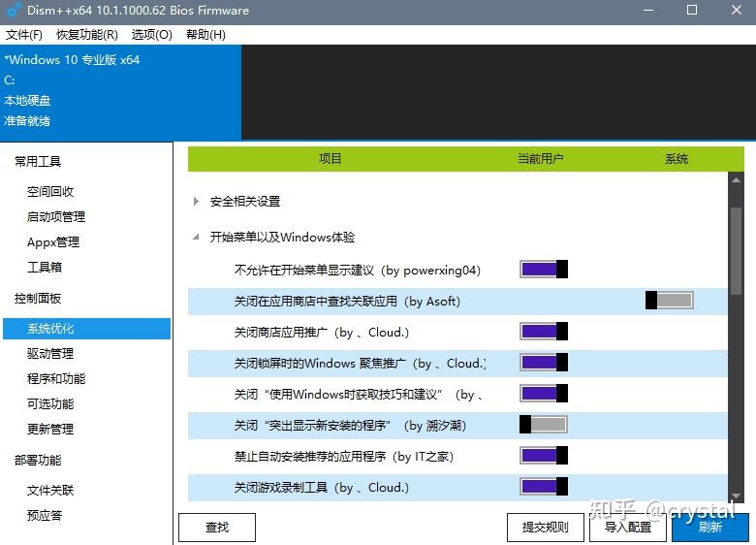Click the 提交规则 button
Screen dimensions: 756x545
pos(546,528)
